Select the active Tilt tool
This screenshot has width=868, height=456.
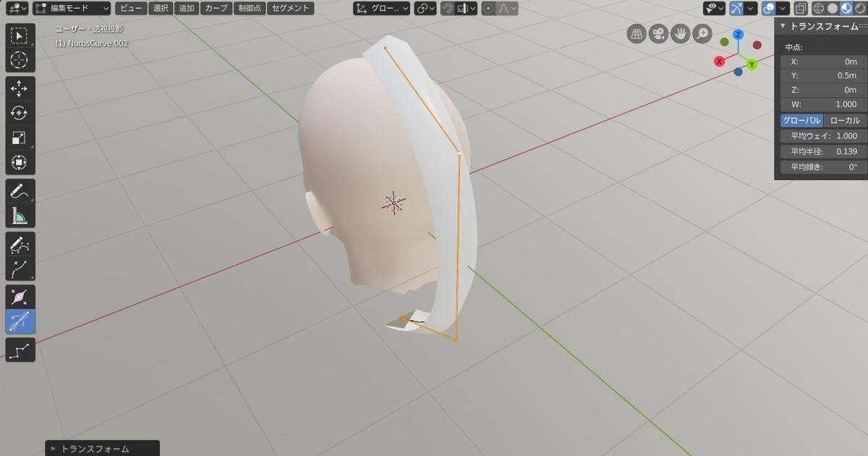point(20,321)
